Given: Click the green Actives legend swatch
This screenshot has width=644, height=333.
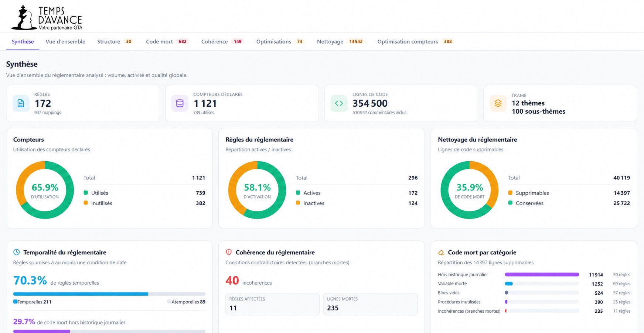Looking at the screenshot, I should point(298,193).
